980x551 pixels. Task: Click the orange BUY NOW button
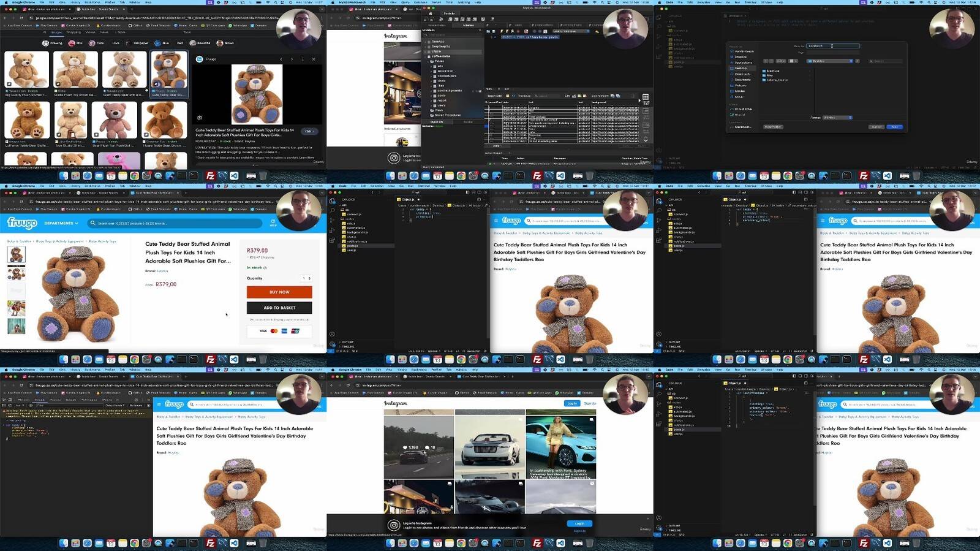(279, 292)
